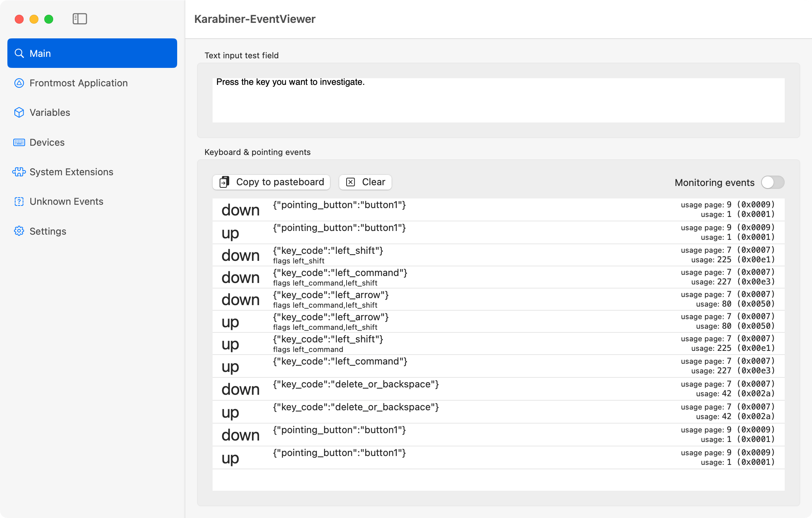Image resolution: width=812 pixels, height=518 pixels.
Task: Close the window with red button
Action: point(19,19)
